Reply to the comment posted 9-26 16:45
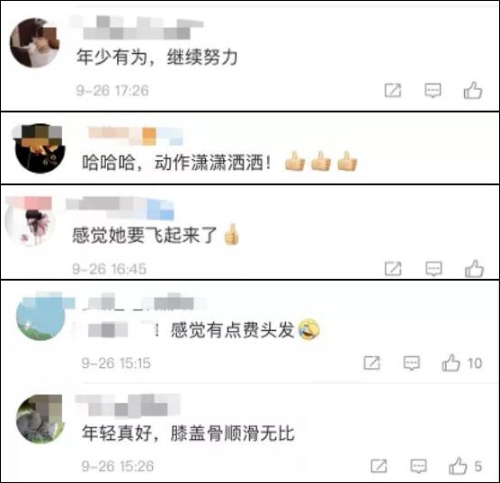This screenshot has width=500, height=483. pos(434,269)
